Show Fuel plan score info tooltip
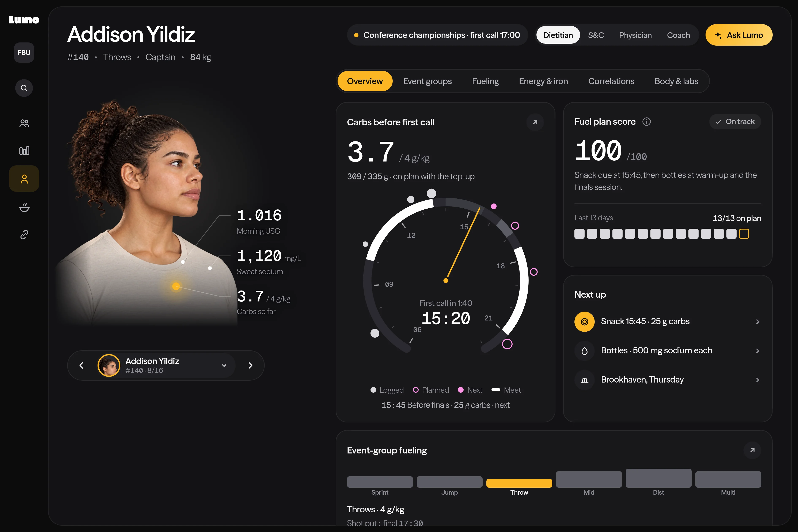Viewport: 798px width, 532px height. click(x=647, y=121)
